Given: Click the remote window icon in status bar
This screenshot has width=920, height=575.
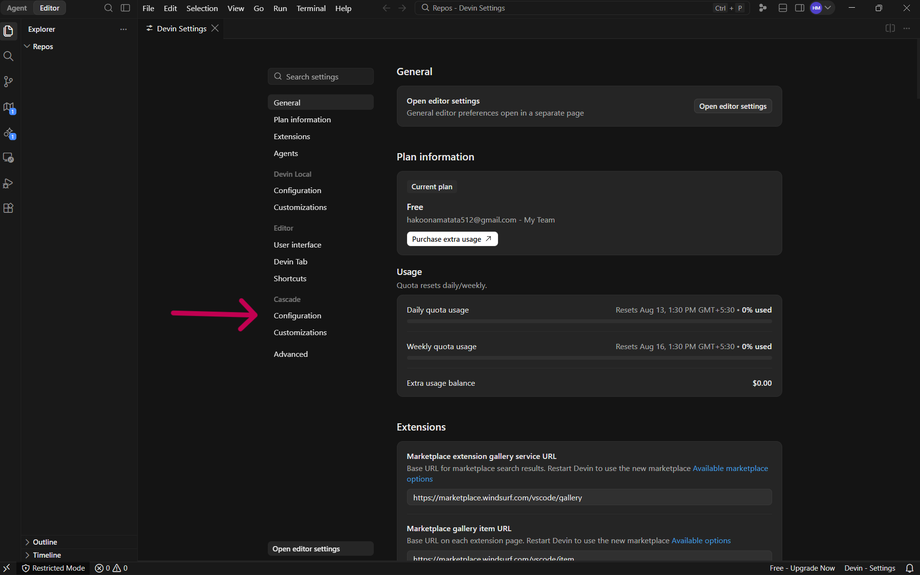Looking at the screenshot, I should tap(7, 568).
